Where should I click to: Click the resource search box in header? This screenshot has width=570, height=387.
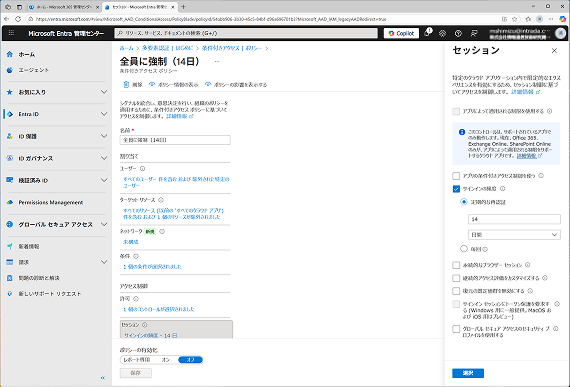(x=246, y=33)
